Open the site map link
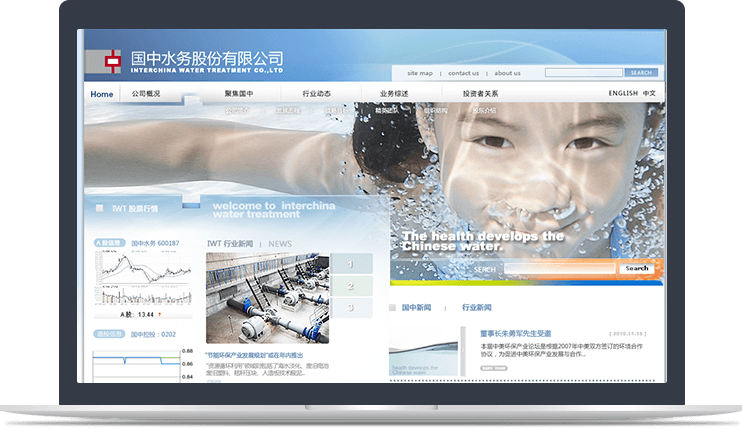This screenshot has height=429, width=742. pyautogui.click(x=420, y=73)
